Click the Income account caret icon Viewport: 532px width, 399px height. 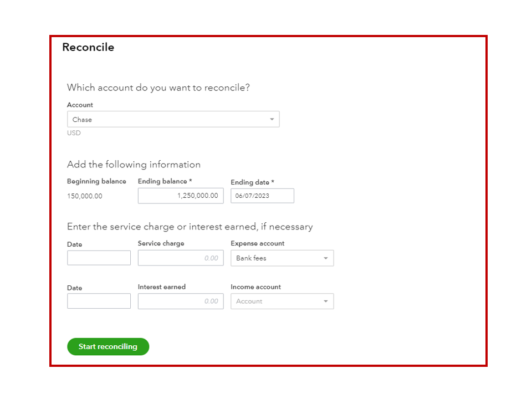coord(326,301)
